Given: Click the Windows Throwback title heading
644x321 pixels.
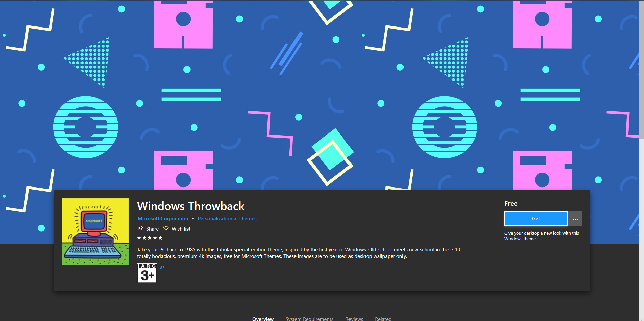Looking at the screenshot, I should 190,206.
